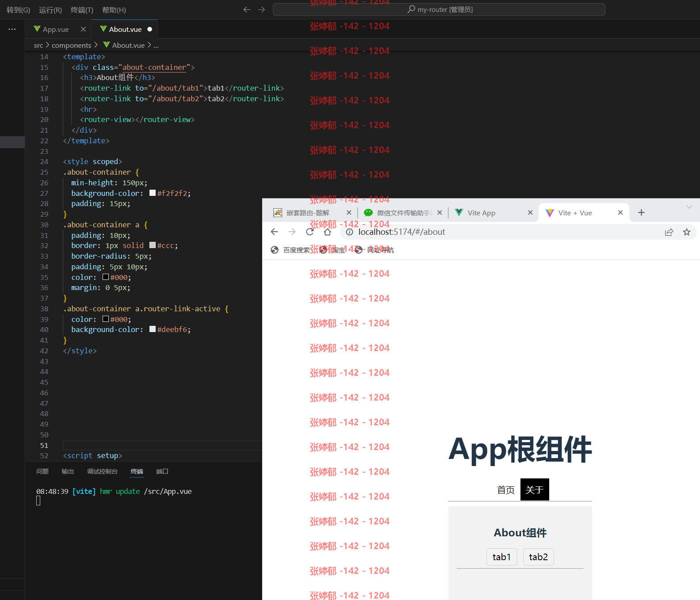The height and width of the screenshot is (600, 700).
Task: Close the Vite App browser tab
Action: point(530,213)
